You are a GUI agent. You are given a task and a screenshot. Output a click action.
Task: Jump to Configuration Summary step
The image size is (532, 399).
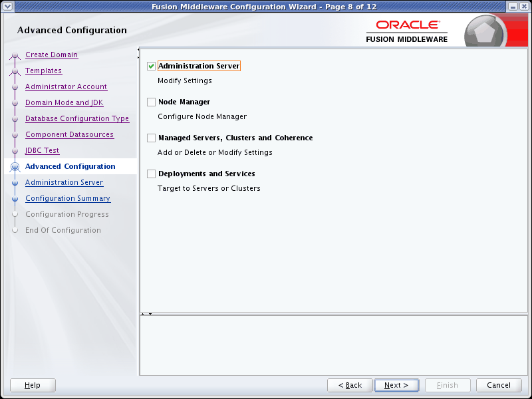[x=68, y=198]
